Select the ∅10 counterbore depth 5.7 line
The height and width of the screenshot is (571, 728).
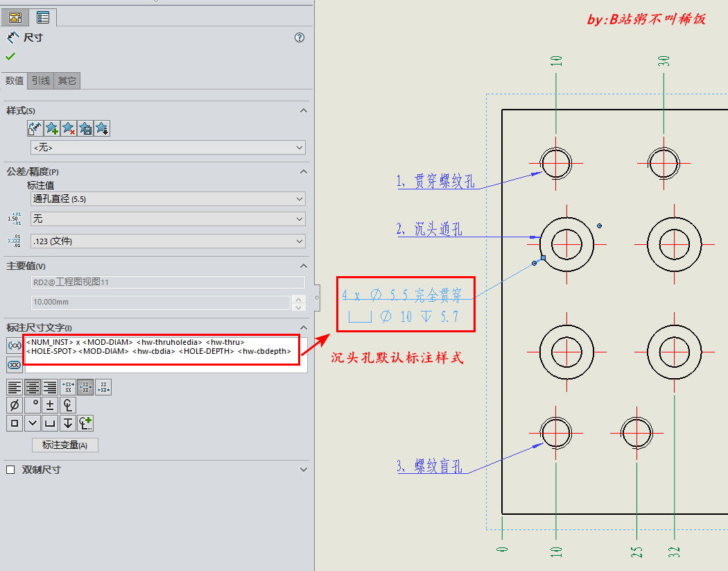point(404,317)
